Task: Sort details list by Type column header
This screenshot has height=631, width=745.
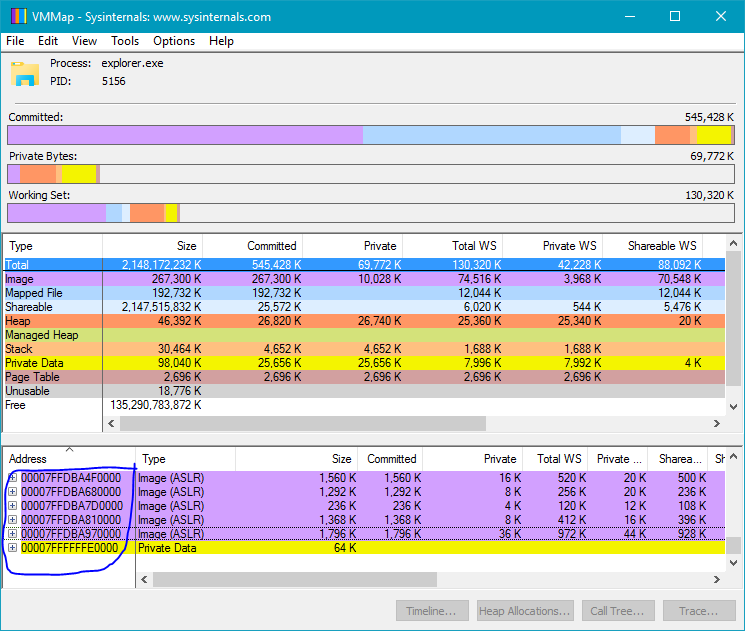Action: coord(185,459)
